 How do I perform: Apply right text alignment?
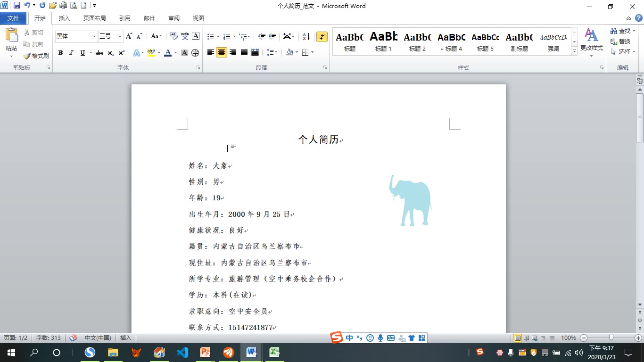click(x=232, y=52)
